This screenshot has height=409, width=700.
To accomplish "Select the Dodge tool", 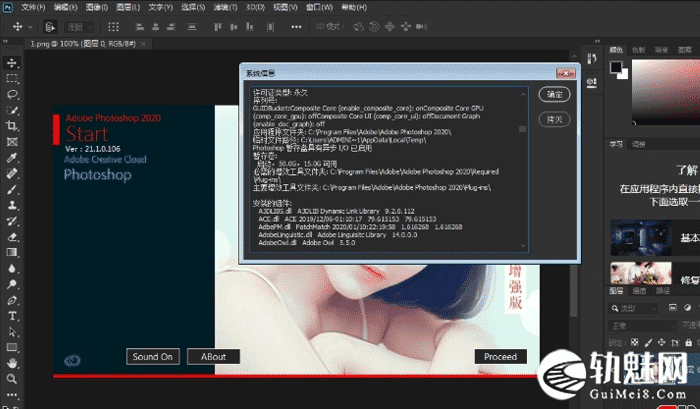I will tap(12, 284).
